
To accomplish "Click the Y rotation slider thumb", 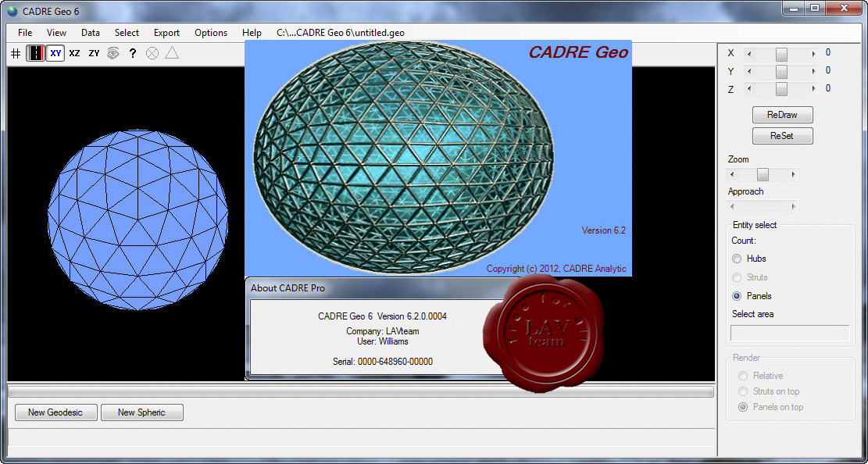I will click(x=781, y=71).
